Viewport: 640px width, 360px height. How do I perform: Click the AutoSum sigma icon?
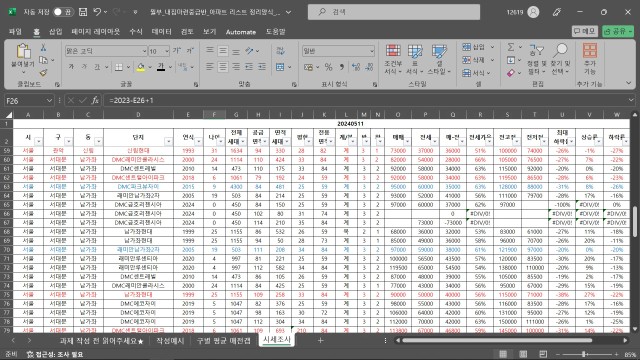pyautogui.click(x=511, y=47)
